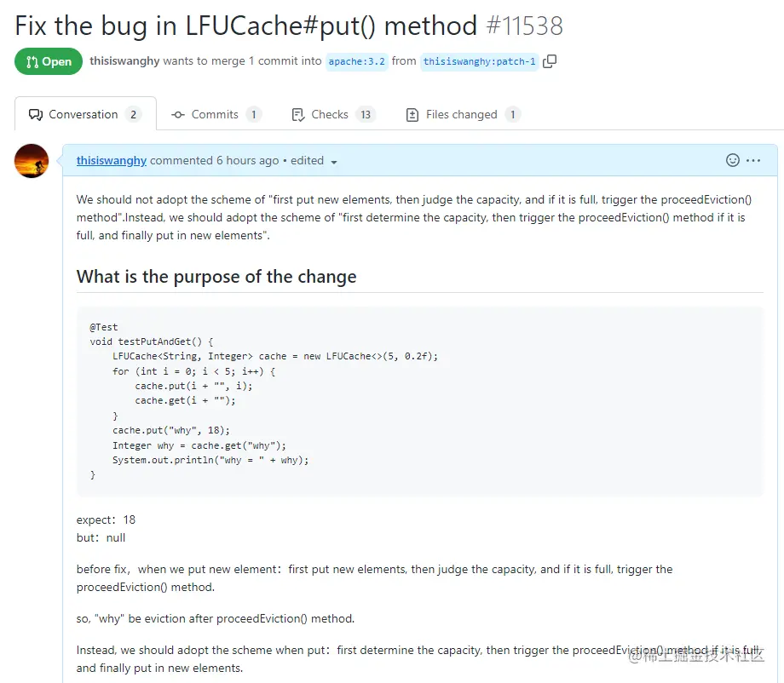The height and width of the screenshot is (683, 784).
Task: Open the thisiswanghy:patch-1 branch link
Action: tap(479, 61)
